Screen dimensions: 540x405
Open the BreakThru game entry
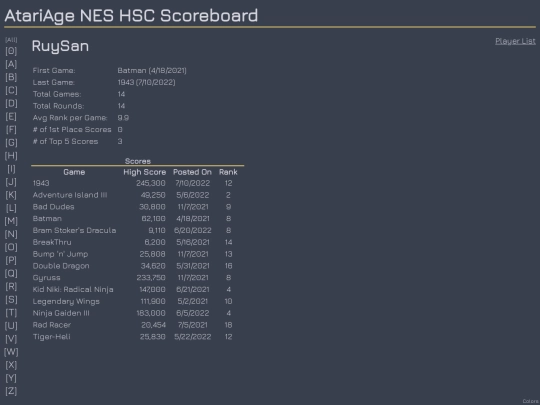52,242
